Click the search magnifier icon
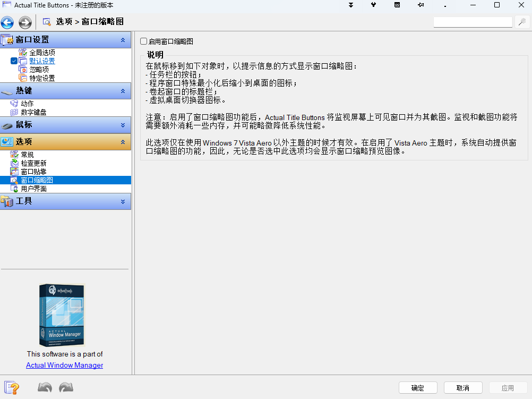The width and height of the screenshot is (532, 399). click(x=522, y=22)
